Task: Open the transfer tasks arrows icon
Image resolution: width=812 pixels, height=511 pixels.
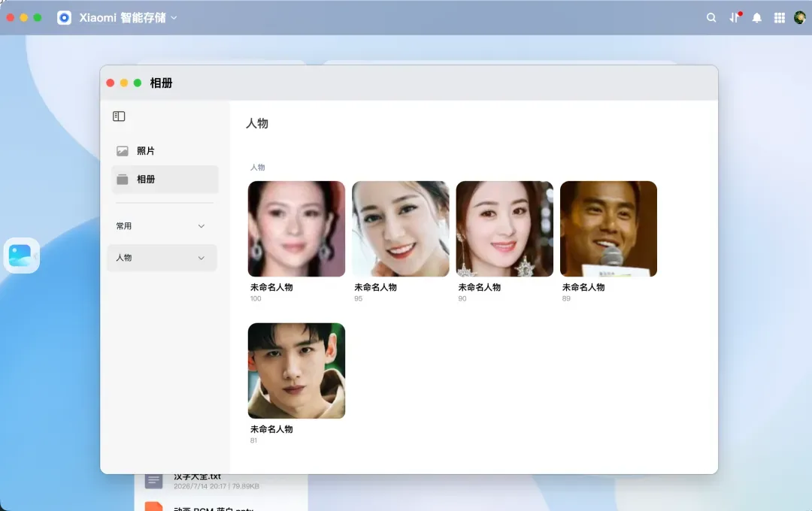Action: 735,17
